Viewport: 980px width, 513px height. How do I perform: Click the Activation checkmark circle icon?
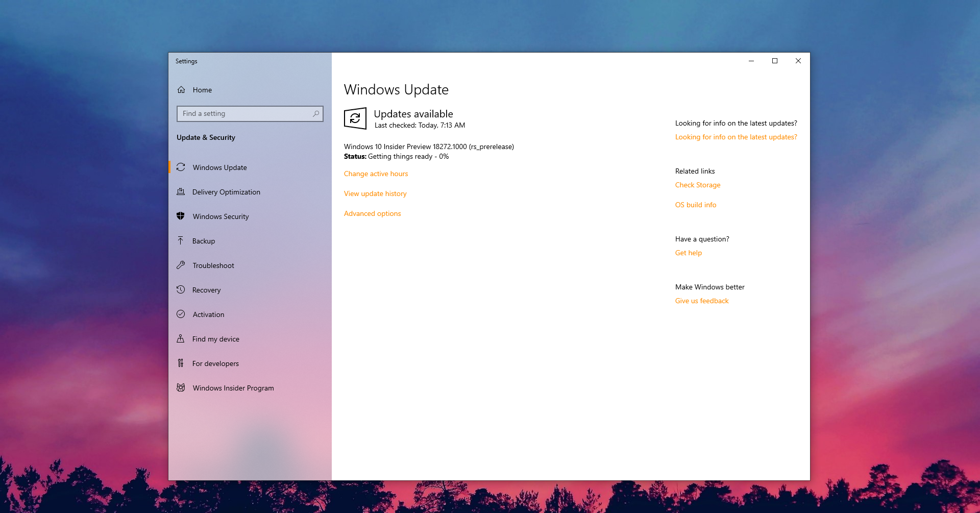point(181,314)
